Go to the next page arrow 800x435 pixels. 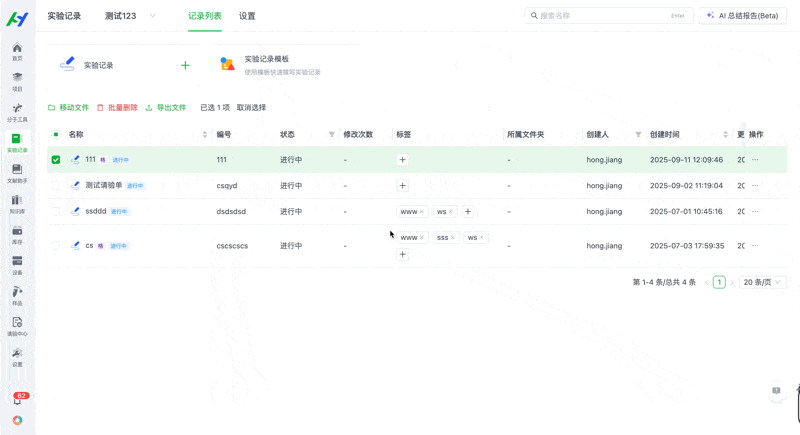732,283
